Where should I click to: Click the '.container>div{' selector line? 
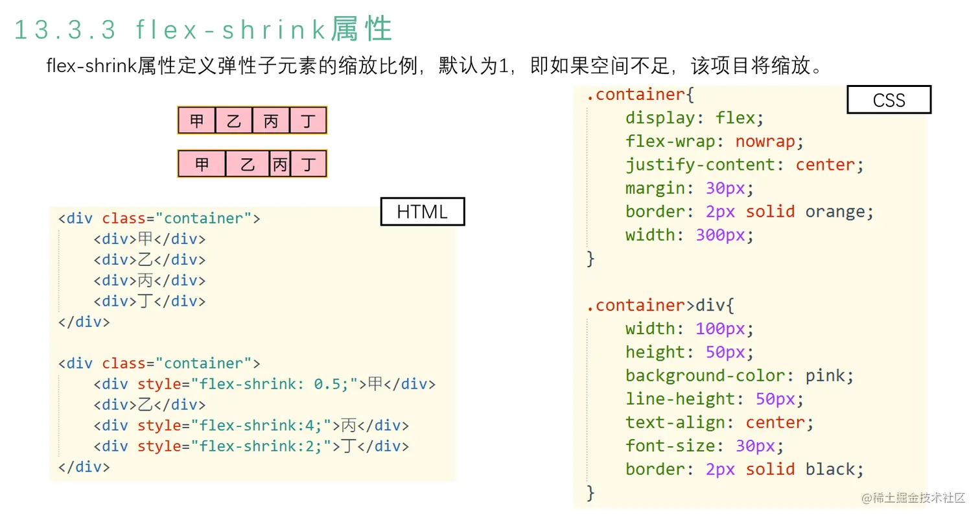[660, 305]
